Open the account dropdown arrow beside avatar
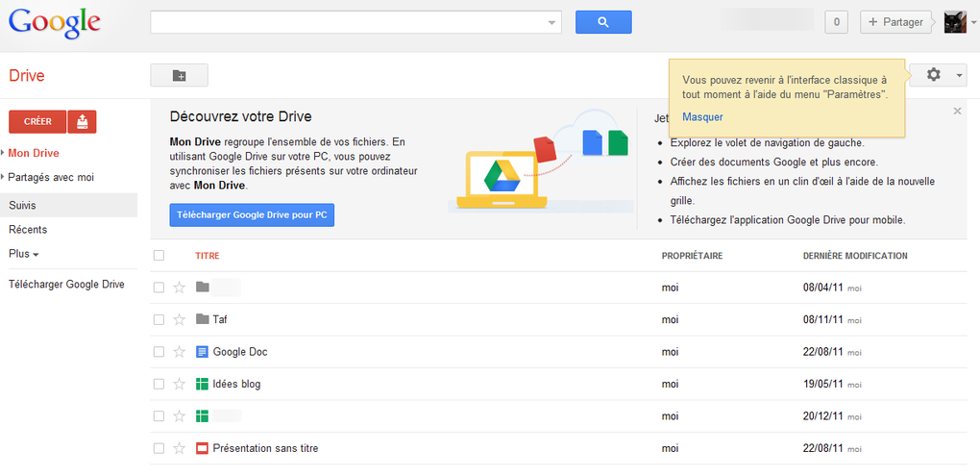This screenshot has height=476, width=980. tap(973, 22)
